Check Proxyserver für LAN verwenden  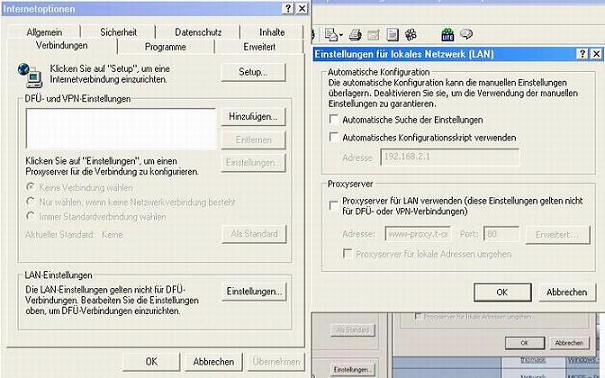click(x=334, y=205)
